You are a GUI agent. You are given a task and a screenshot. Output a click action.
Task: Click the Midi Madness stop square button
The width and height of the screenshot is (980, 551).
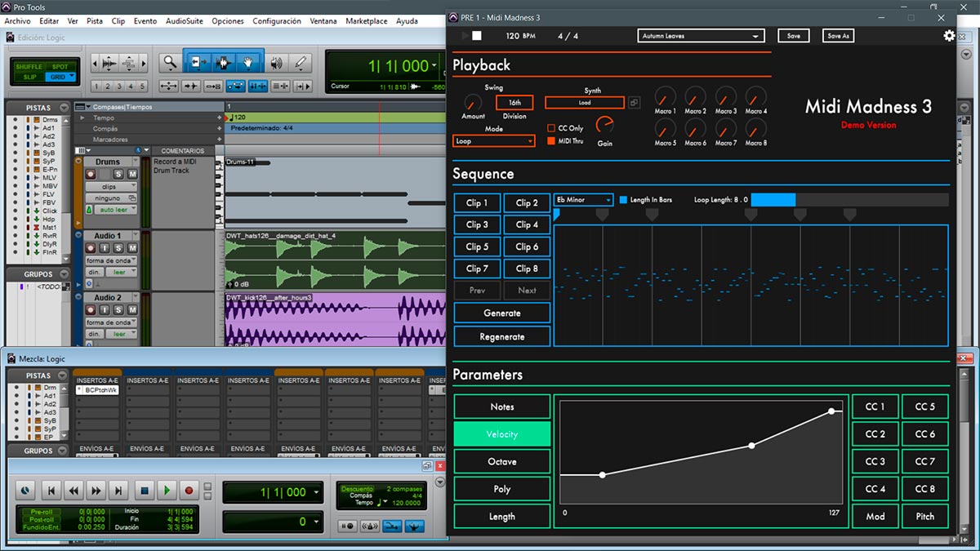(477, 36)
